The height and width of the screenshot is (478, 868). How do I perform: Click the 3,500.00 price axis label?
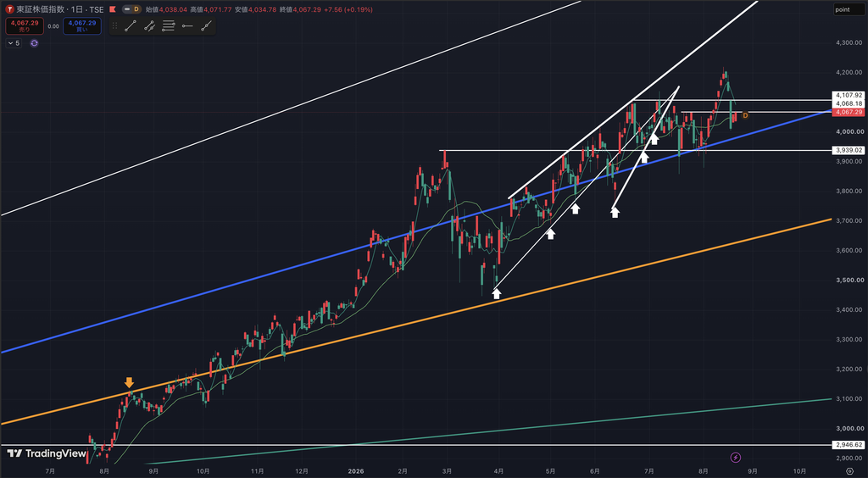point(849,280)
